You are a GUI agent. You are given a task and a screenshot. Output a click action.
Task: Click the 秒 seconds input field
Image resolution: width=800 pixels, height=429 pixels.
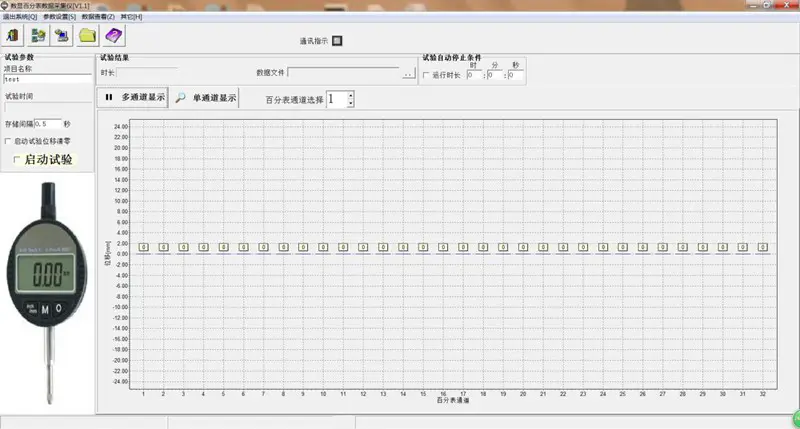pos(515,75)
